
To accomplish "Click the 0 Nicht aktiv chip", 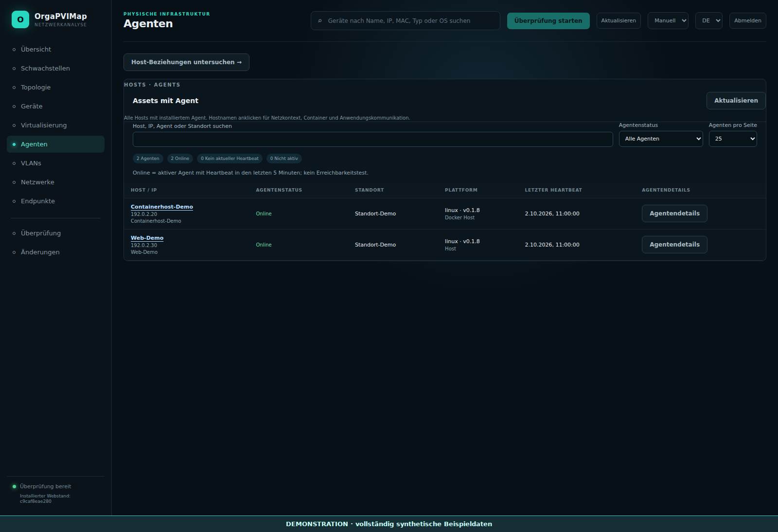I will click(284, 159).
